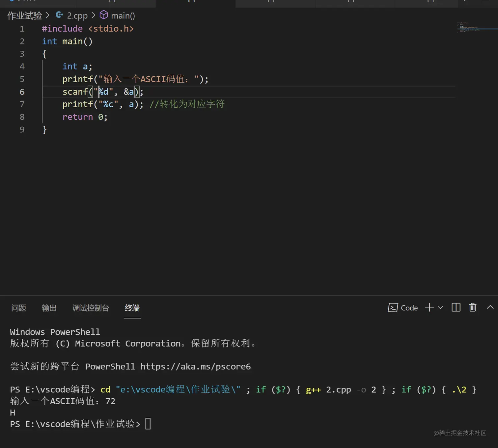Click the Code label in terminal toolbar
The image size is (498, 448).
pos(409,308)
